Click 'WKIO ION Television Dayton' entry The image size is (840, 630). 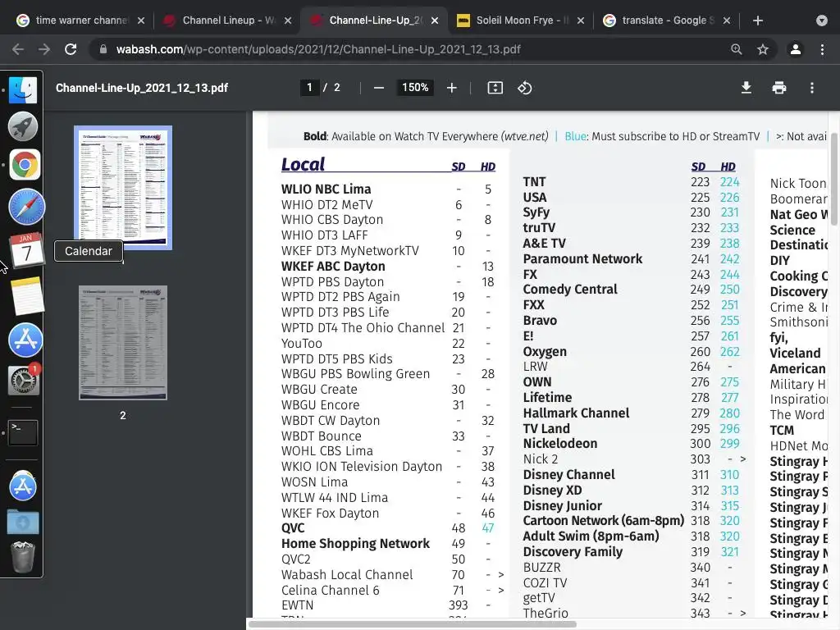tap(362, 467)
